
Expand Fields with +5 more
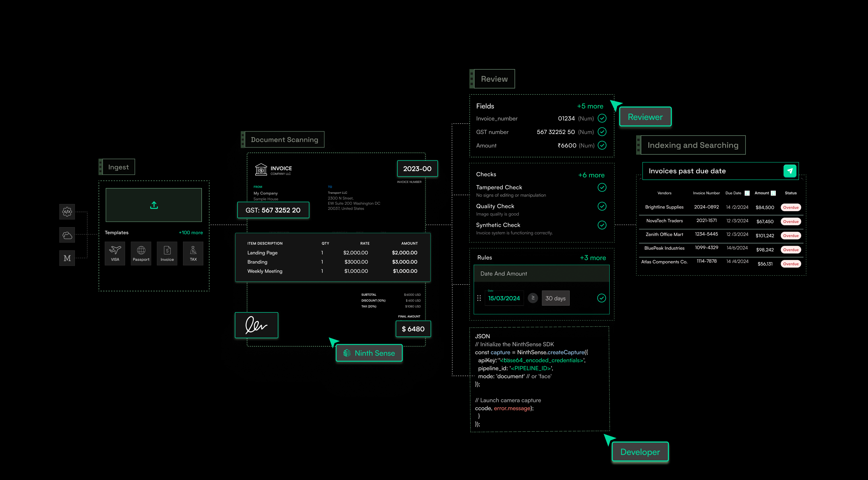[x=590, y=106]
